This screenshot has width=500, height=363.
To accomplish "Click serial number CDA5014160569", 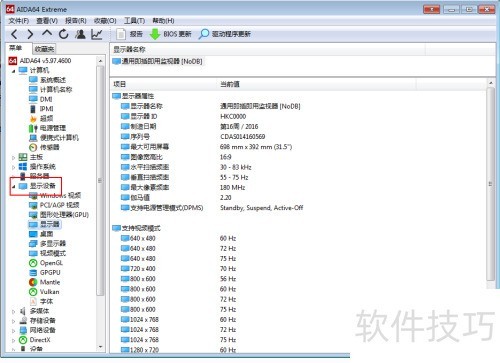I will tap(243, 137).
